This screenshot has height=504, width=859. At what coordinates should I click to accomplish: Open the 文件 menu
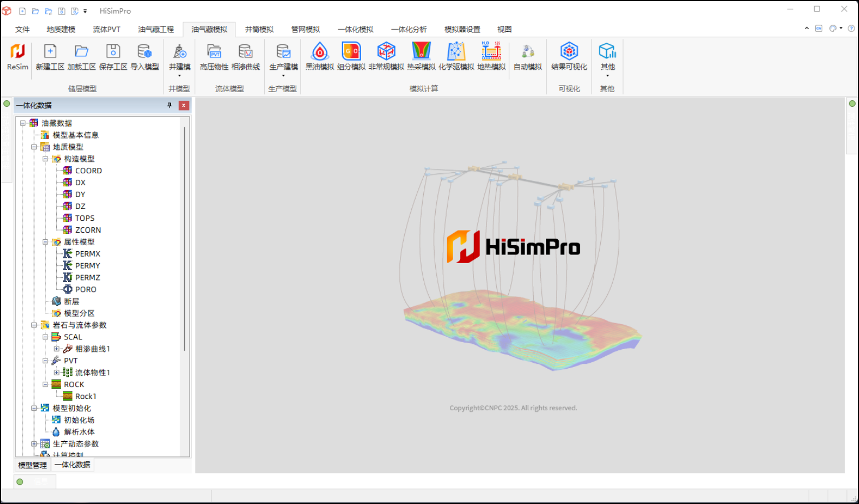[x=22, y=29]
